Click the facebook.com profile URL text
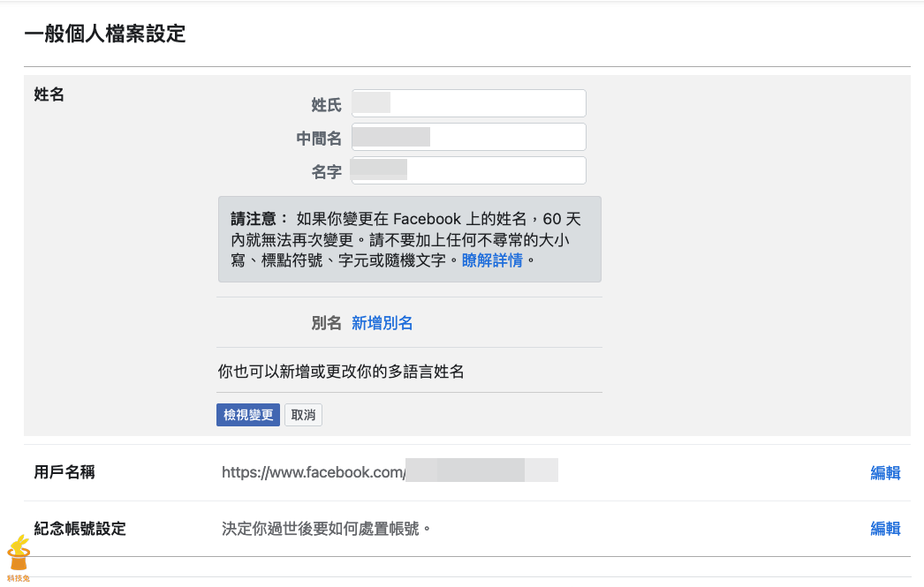Image resolution: width=924 pixels, height=587 pixels. pos(314,472)
